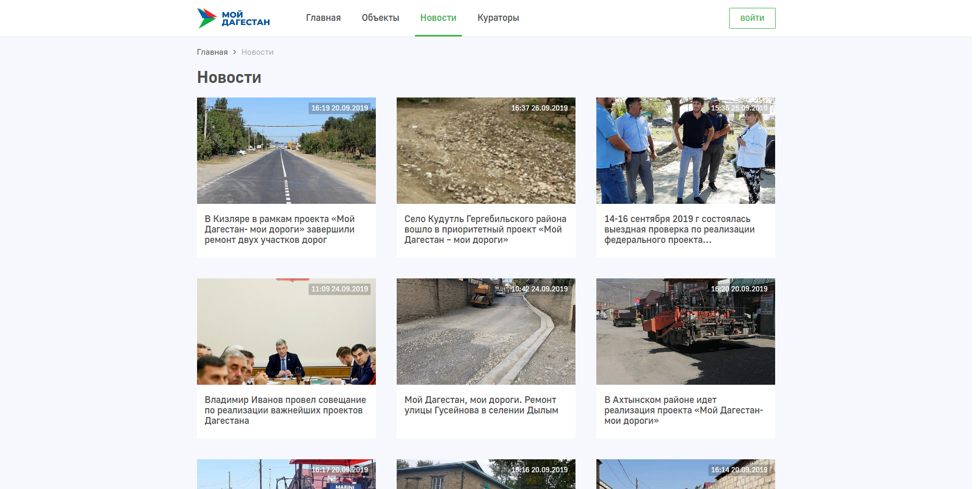Click the Мой Дагестан logo
This screenshot has height=489, width=980.
point(234,18)
